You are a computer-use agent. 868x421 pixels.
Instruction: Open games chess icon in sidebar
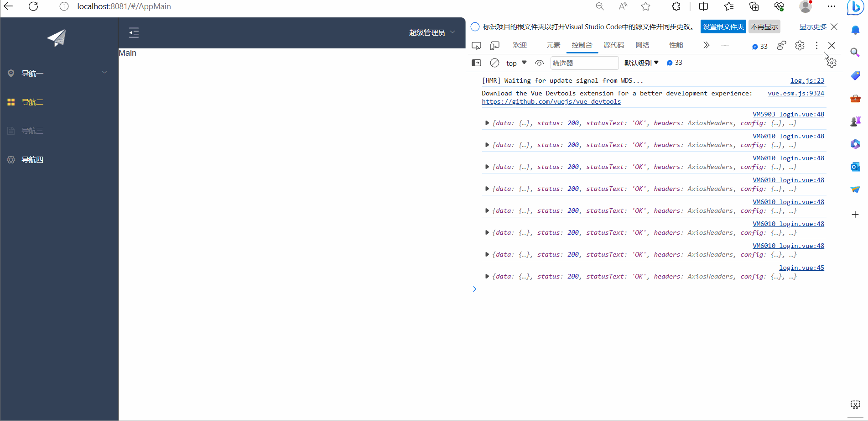(855, 121)
